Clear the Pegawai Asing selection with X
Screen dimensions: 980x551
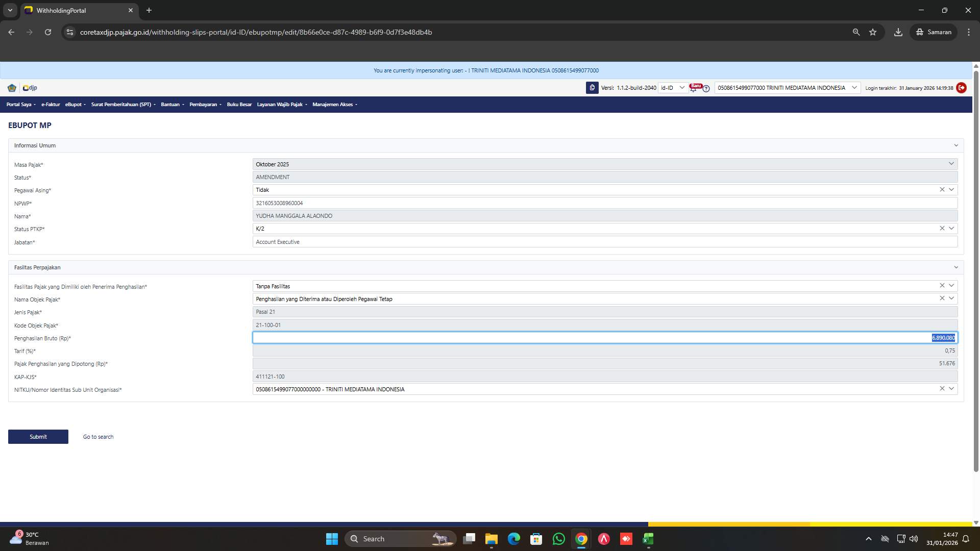click(x=942, y=189)
